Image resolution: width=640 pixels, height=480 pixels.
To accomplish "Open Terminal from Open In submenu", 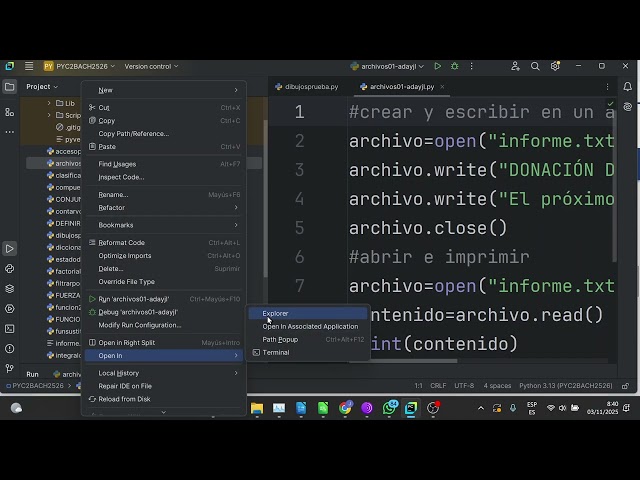I will pyautogui.click(x=308, y=353).
